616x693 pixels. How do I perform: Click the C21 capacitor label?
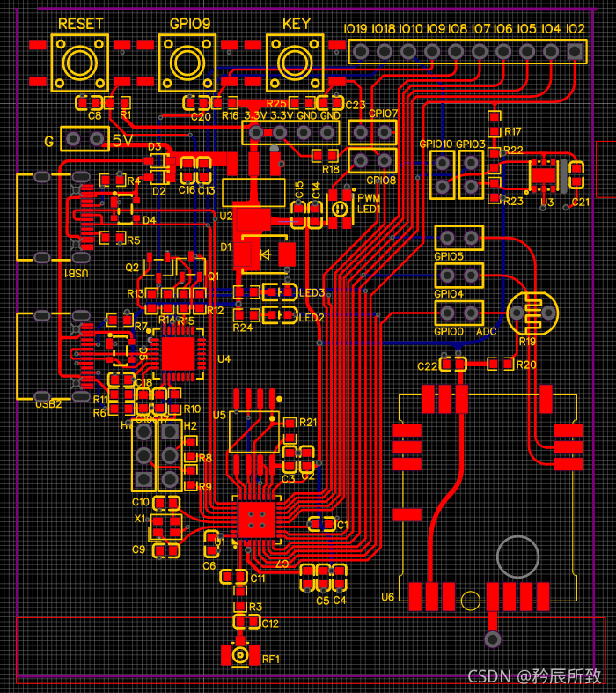tap(580, 202)
